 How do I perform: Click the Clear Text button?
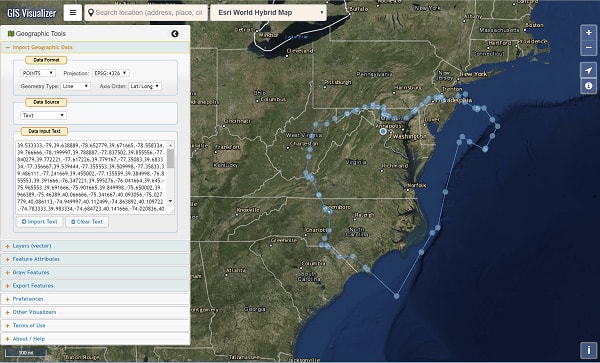(x=87, y=222)
